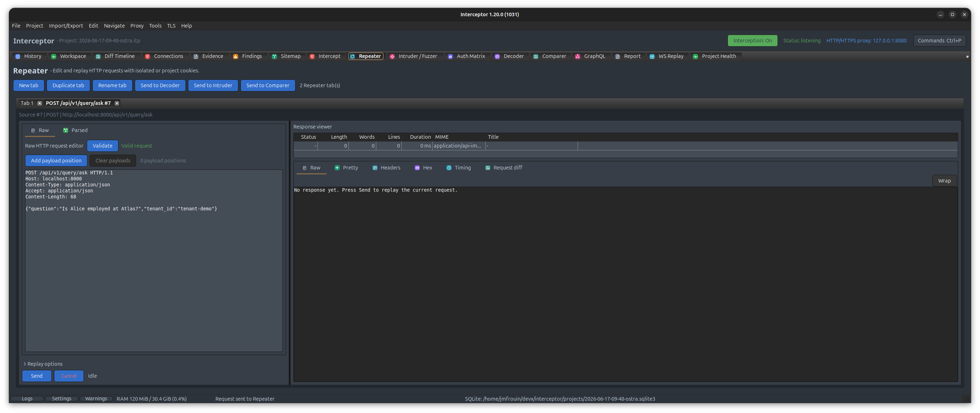The image size is (980, 413).
Task: Send request to Decoder
Action: (160, 86)
